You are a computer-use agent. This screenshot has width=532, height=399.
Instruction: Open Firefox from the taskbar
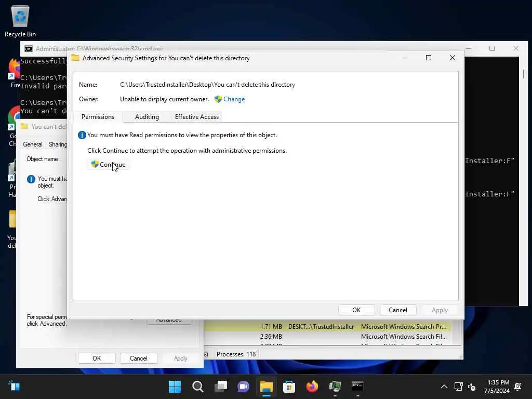click(x=312, y=387)
